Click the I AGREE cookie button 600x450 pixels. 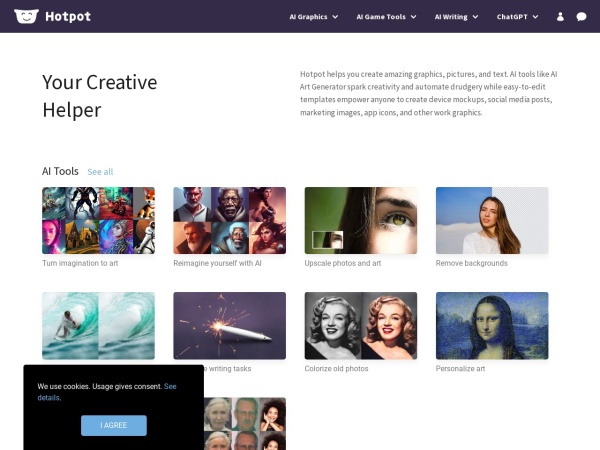pos(114,425)
